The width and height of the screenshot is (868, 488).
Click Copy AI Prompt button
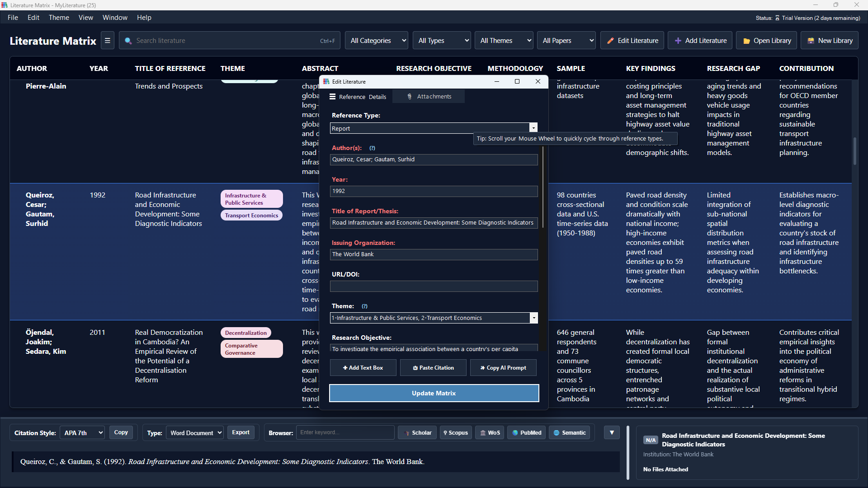(503, 368)
